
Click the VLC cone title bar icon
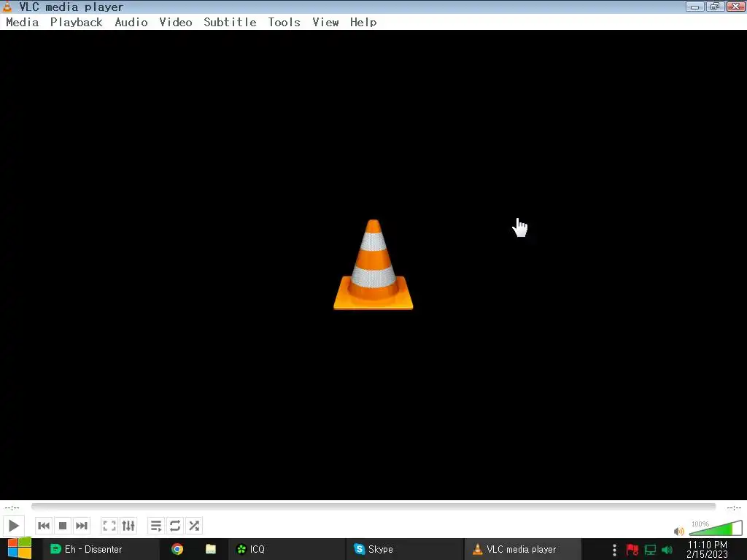point(7,7)
